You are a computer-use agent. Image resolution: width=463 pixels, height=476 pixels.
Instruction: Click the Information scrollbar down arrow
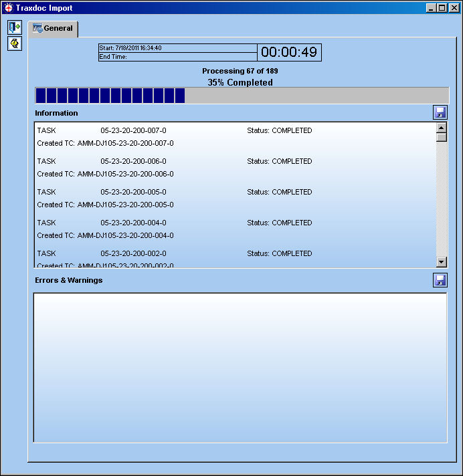pos(442,261)
